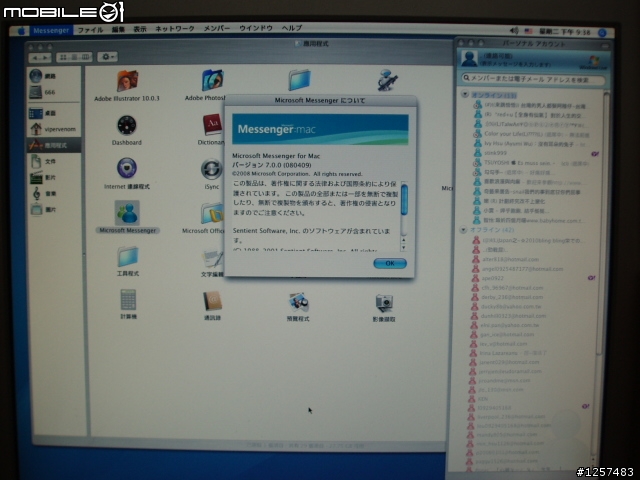Click the menu bar clock

pos(565,32)
